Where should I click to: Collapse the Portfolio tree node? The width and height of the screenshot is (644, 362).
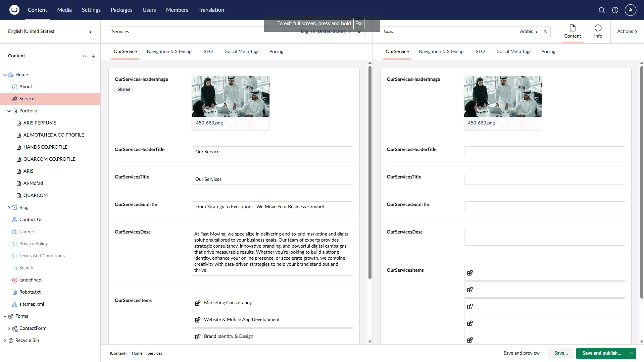[x=9, y=111]
